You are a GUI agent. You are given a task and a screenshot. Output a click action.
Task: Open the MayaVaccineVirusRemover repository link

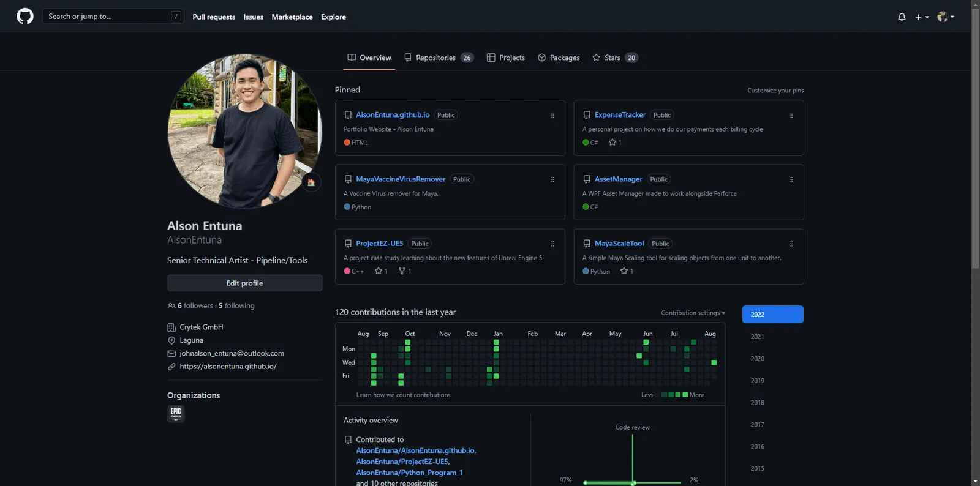coord(401,179)
